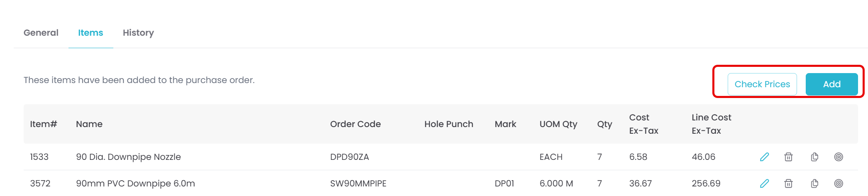Delete the 90 Dia. Downpipe Nozzle row

pyautogui.click(x=788, y=157)
